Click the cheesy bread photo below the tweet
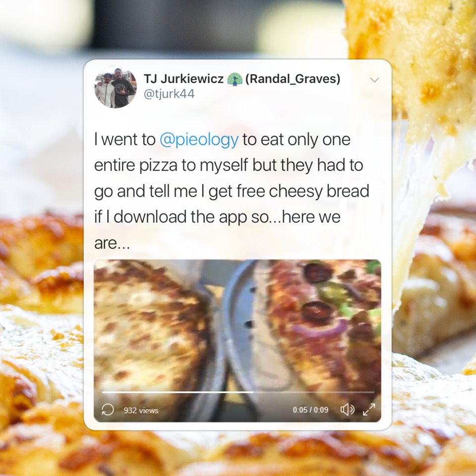 point(238,452)
